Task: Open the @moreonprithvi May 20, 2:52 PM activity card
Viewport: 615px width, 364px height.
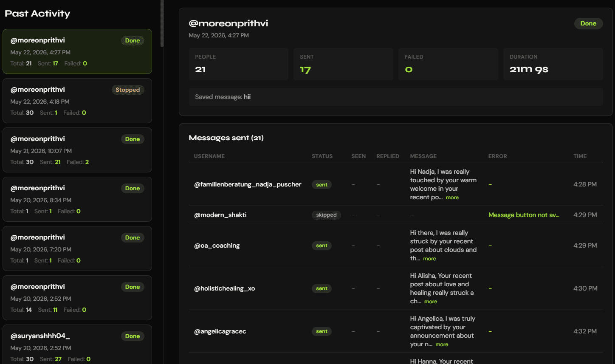Action: (77, 298)
